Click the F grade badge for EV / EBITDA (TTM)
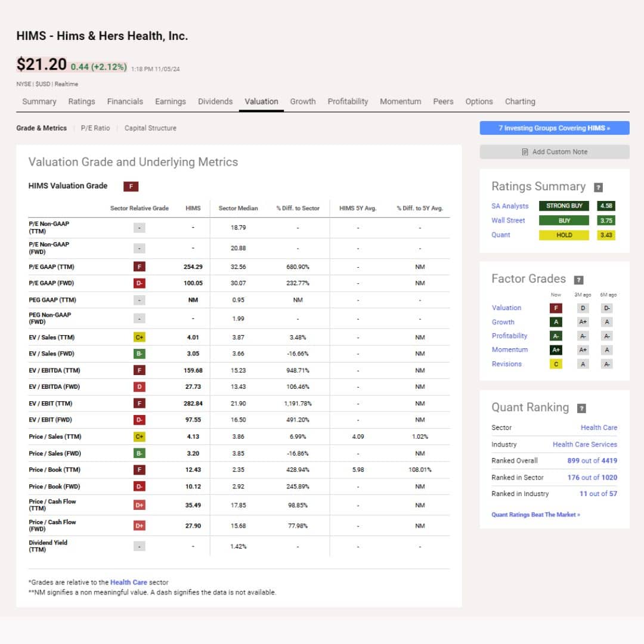644x644 pixels. pyautogui.click(x=139, y=370)
